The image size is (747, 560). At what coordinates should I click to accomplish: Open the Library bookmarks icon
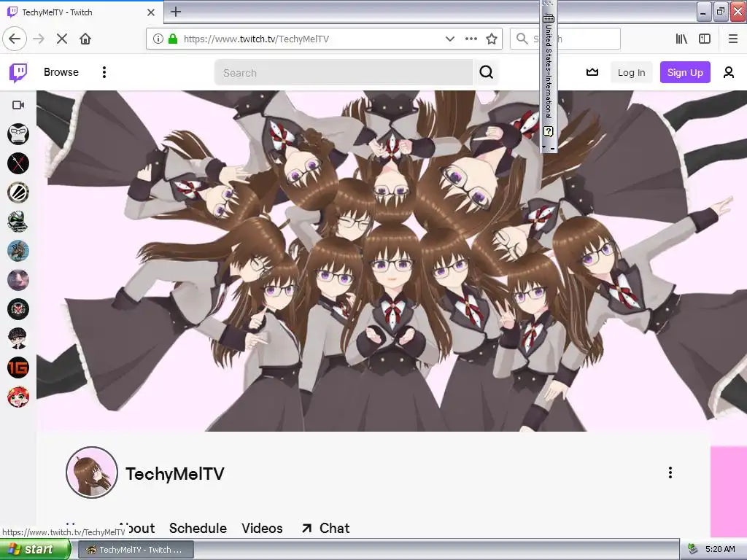[x=681, y=39]
